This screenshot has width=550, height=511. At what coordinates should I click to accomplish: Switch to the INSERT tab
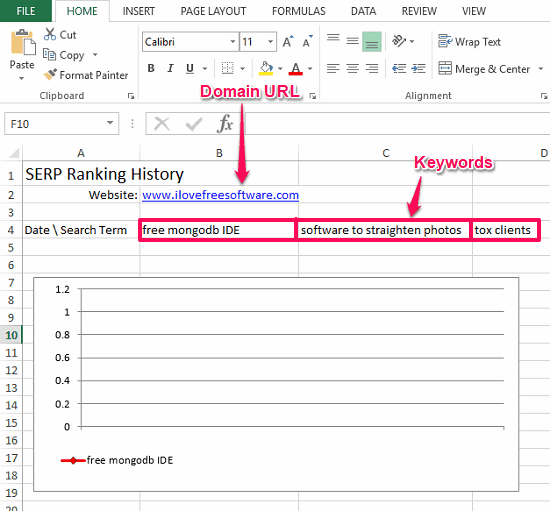tap(139, 11)
